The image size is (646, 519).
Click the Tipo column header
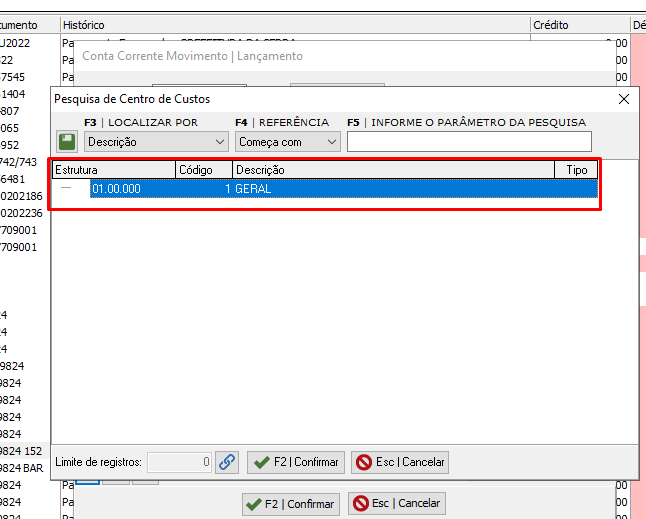pos(576,170)
